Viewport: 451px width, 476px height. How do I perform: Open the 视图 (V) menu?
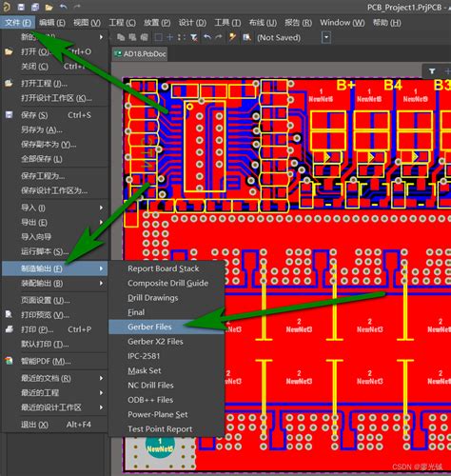point(87,23)
